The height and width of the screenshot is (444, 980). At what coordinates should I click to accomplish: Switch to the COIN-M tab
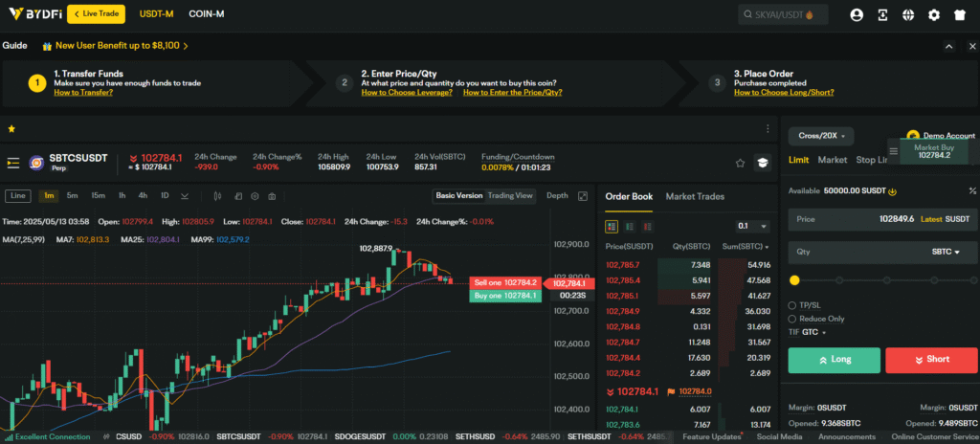207,13
